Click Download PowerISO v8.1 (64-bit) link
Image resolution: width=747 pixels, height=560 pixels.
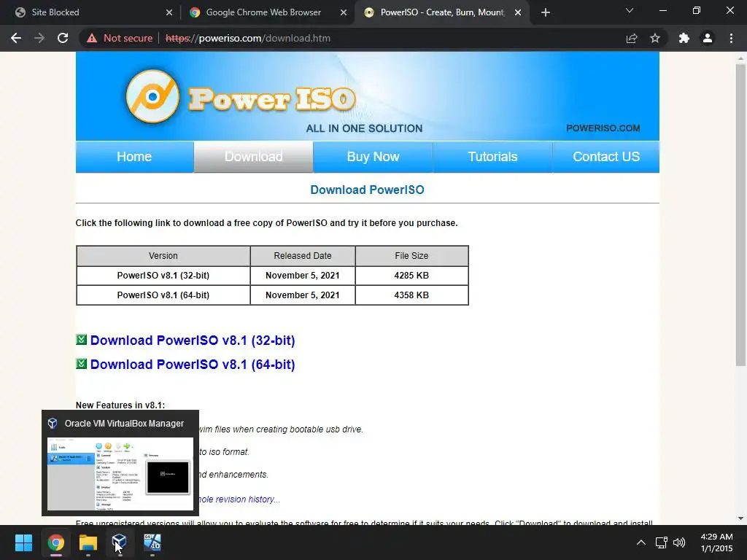pyautogui.click(x=193, y=365)
